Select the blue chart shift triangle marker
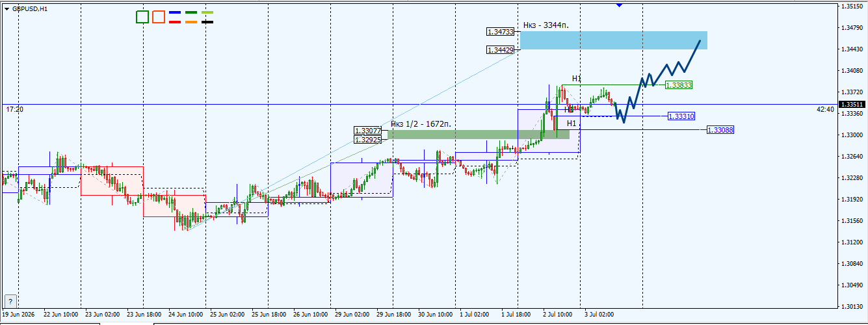This screenshot has width=868, height=325. [x=618, y=5]
